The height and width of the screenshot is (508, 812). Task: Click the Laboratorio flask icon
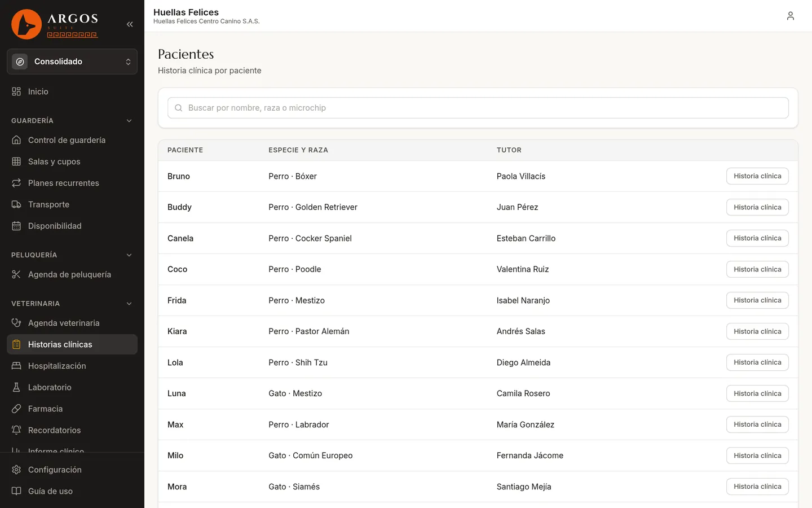click(16, 387)
